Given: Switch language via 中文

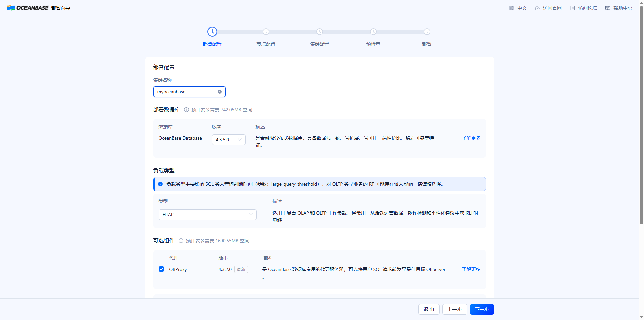Looking at the screenshot, I should (522, 8).
